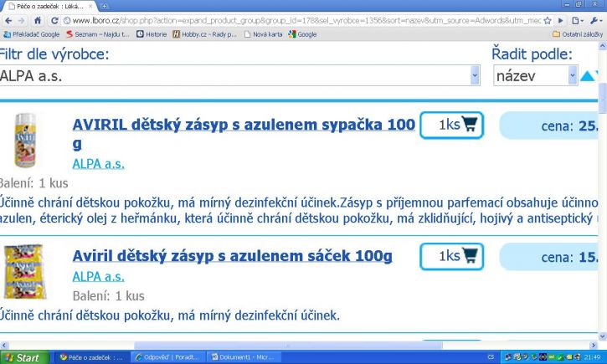The width and height of the screenshot is (607, 364).
Task: Add AVIRIL sypačka 100 g to cart
Action: click(x=452, y=125)
